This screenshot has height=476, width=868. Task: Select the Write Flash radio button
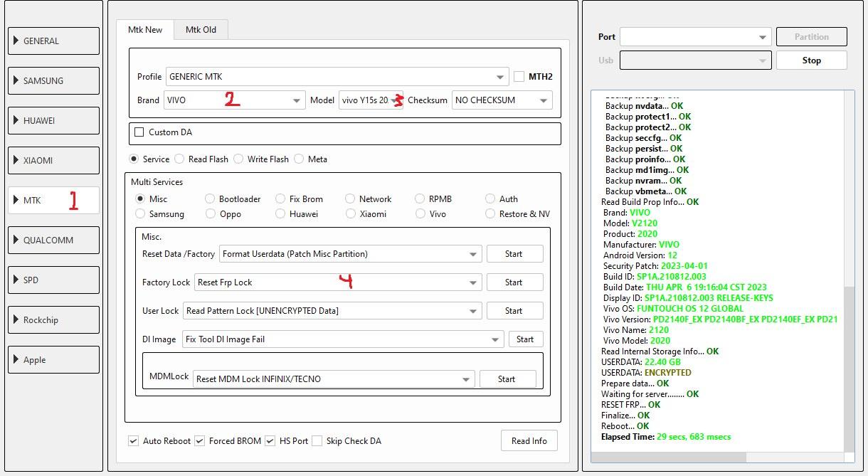[x=238, y=159]
